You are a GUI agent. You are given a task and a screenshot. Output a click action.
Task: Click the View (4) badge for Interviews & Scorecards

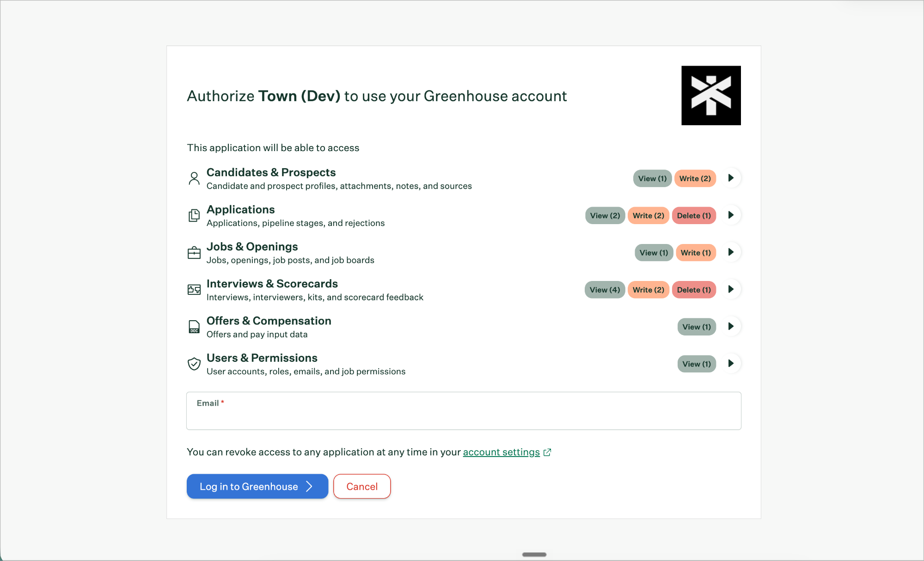pos(605,290)
